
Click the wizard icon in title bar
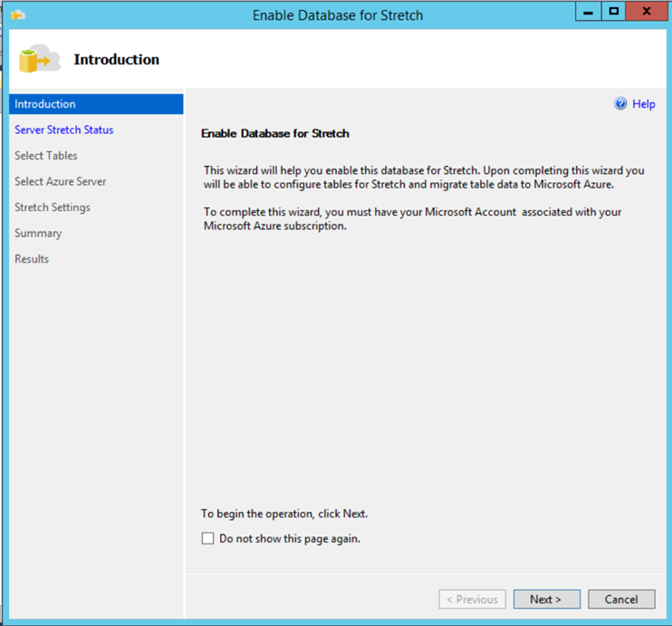point(18,15)
